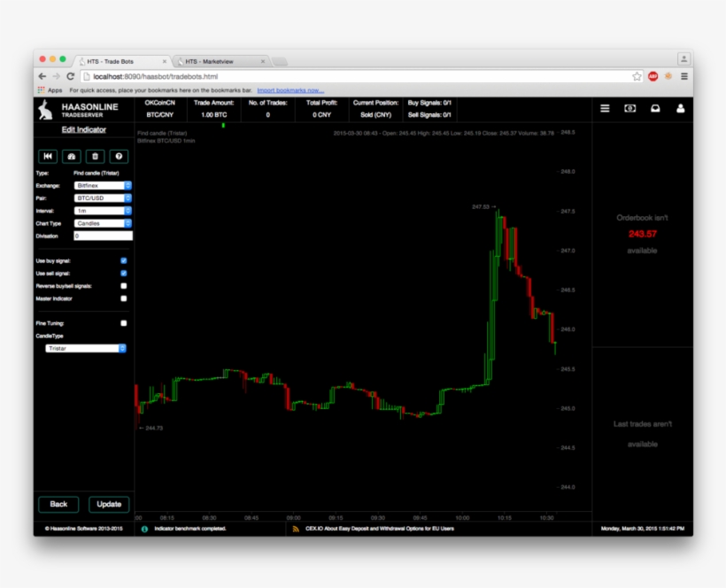Bookmark page with star icon
Screen dimensions: 726x588
(x=637, y=76)
